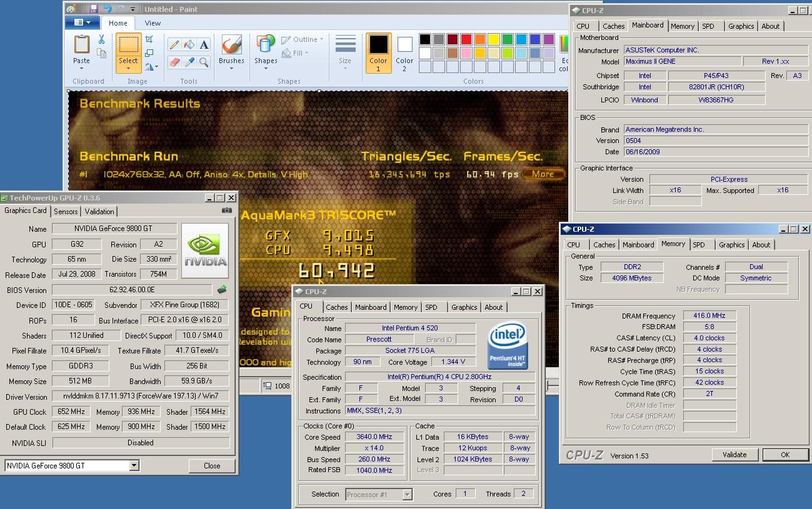
Task: Click the AquaMark3 score 60,942
Action: pos(337,270)
